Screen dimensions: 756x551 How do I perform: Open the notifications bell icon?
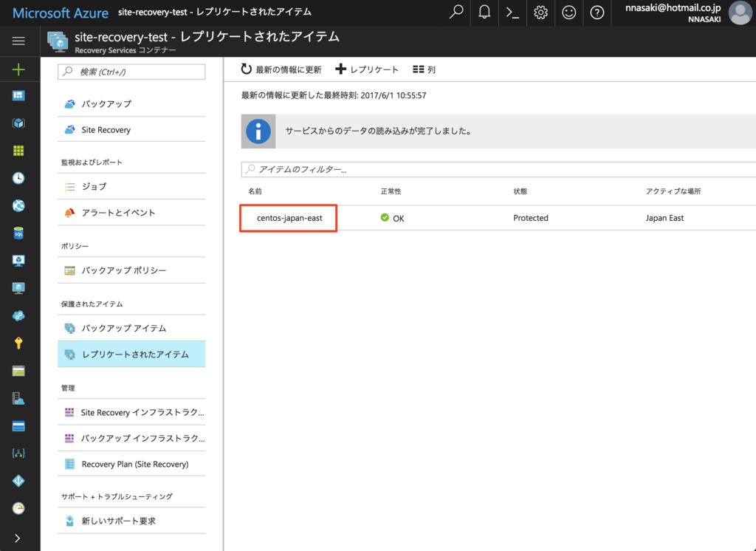coord(484,12)
